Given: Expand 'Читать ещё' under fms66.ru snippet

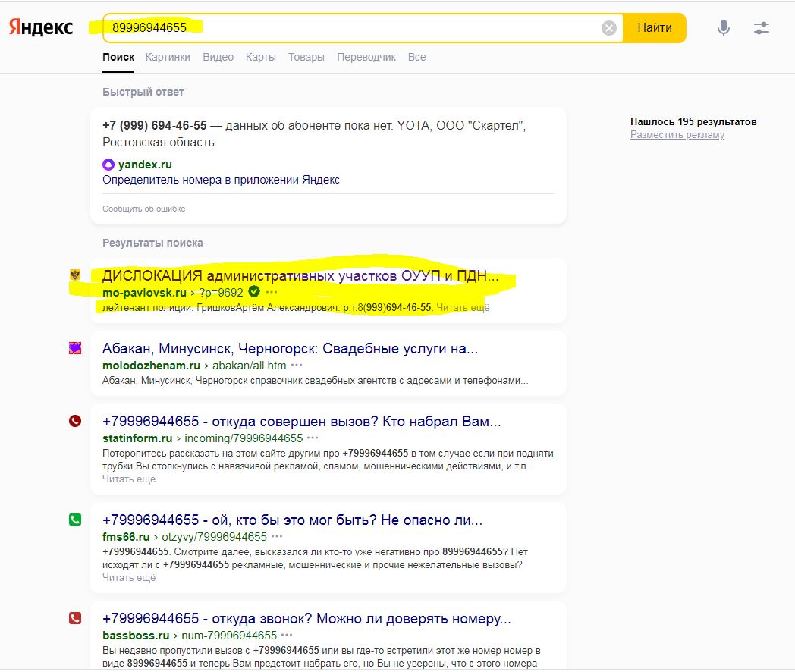Looking at the screenshot, I should [129, 577].
